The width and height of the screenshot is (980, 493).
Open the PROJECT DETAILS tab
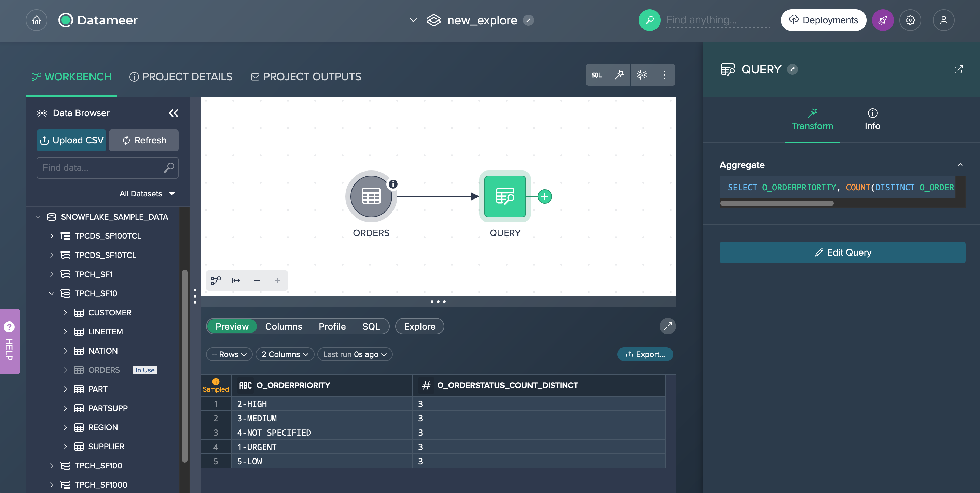[181, 77]
